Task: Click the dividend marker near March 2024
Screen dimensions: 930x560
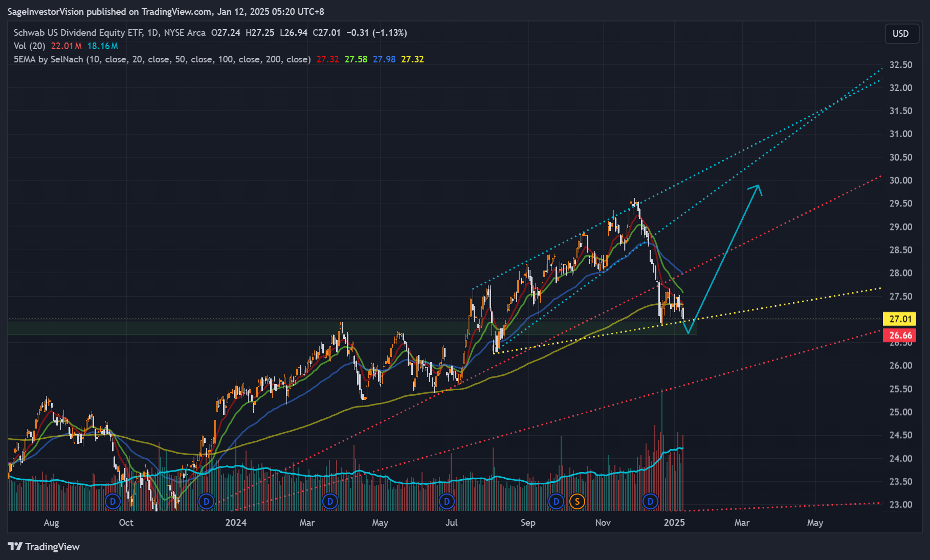Action: (330, 502)
